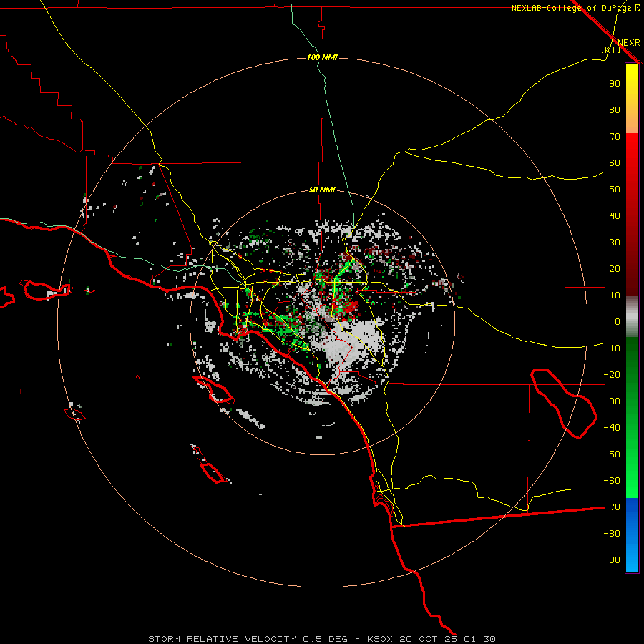Click the 01:30 timestamp
The image size is (644, 644).
coord(479,639)
